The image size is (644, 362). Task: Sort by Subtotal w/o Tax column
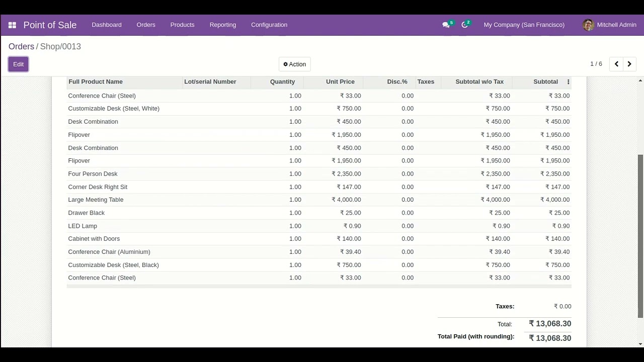(476, 82)
